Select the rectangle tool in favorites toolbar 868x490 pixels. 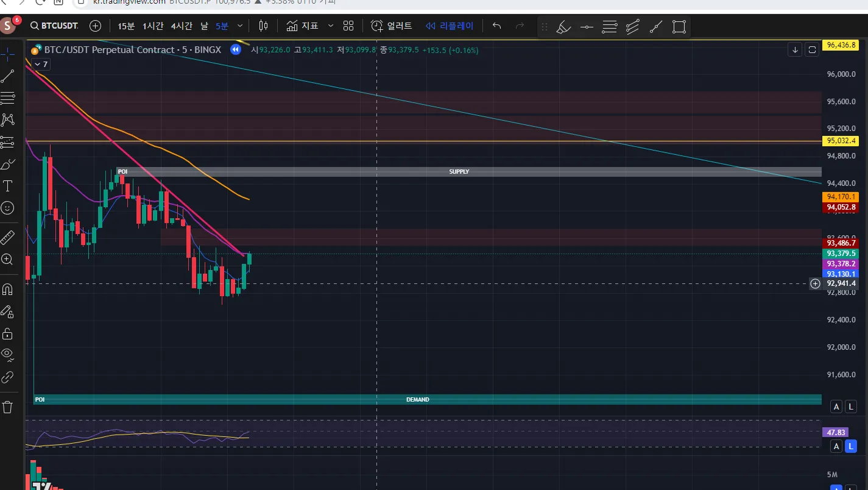point(679,27)
